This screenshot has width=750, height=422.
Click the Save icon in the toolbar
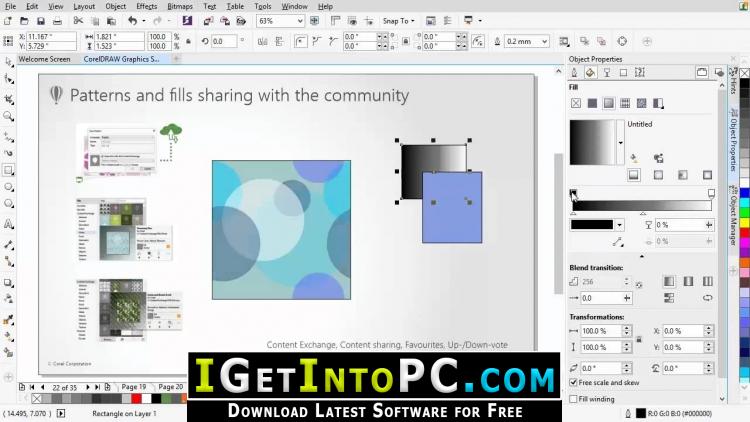tap(41, 21)
